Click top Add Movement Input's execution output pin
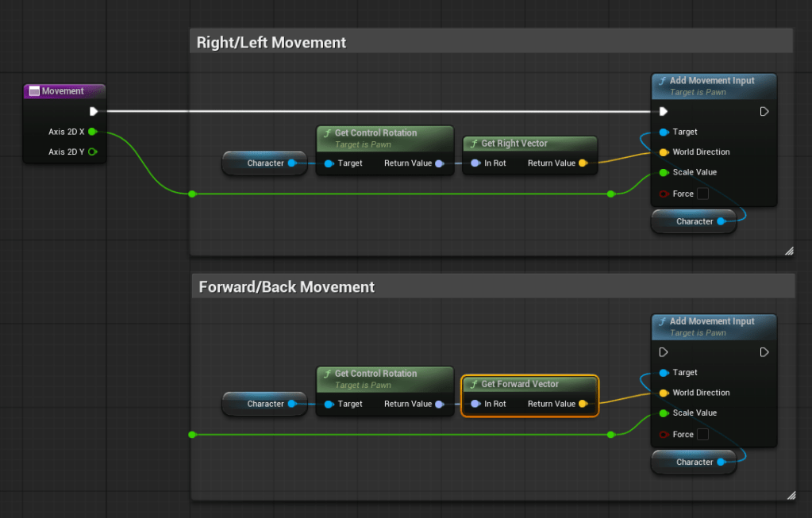Screen dimensions: 812x518 click(764, 111)
